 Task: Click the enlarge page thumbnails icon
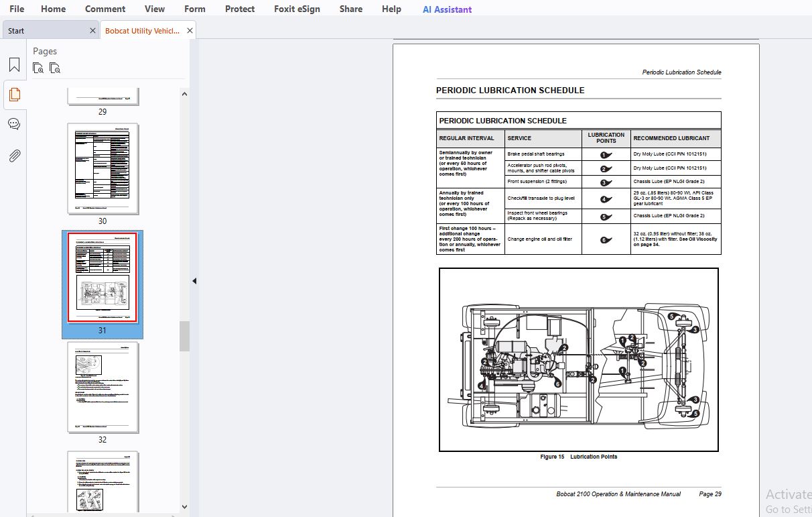[x=39, y=68]
